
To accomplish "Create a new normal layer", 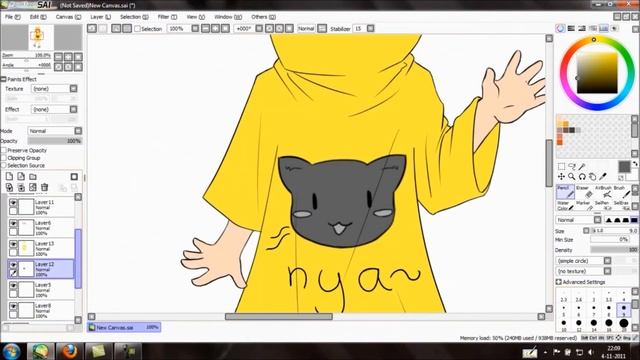I will coord(9,176).
